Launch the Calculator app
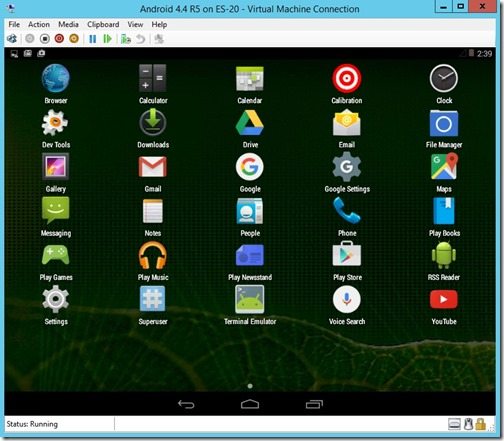504x441 pixels. [x=153, y=78]
